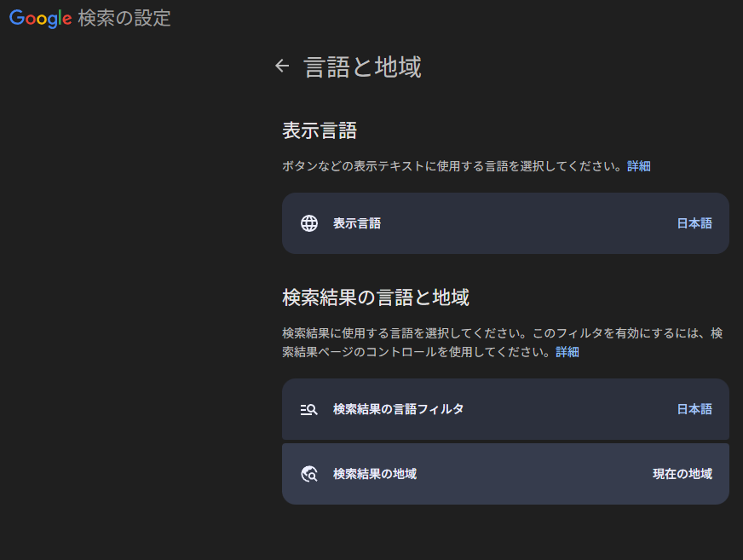Screen dimensions: 743x560
Task: Select the 表示言語 row label
Action: (357, 223)
